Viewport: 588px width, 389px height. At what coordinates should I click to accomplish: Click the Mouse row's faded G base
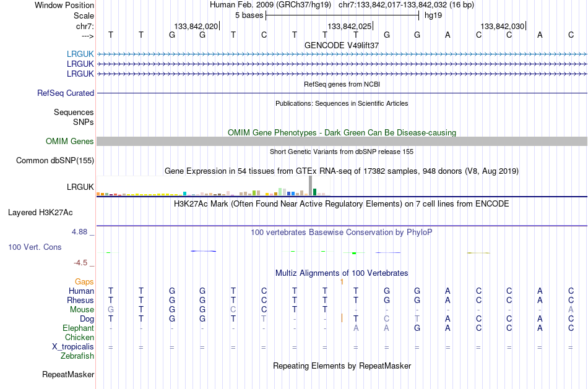(111, 310)
